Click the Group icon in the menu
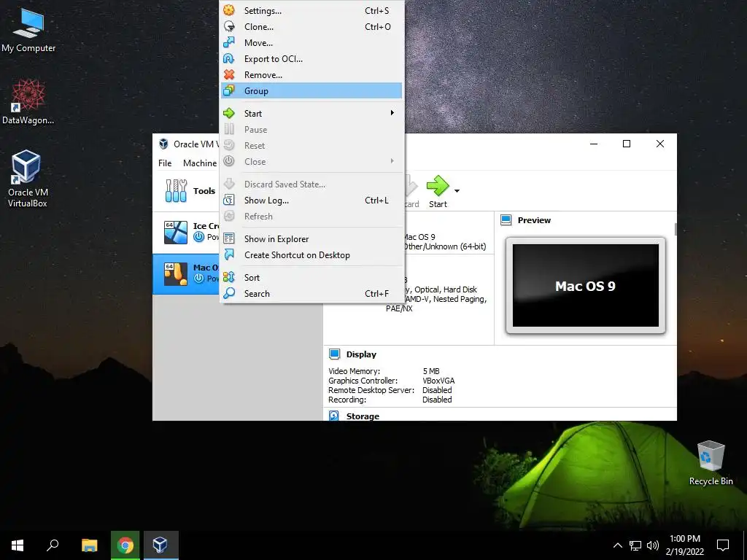Image resolution: width=747 pixels, height=560 pixels. pyautogui.click(x=229, y=90)
